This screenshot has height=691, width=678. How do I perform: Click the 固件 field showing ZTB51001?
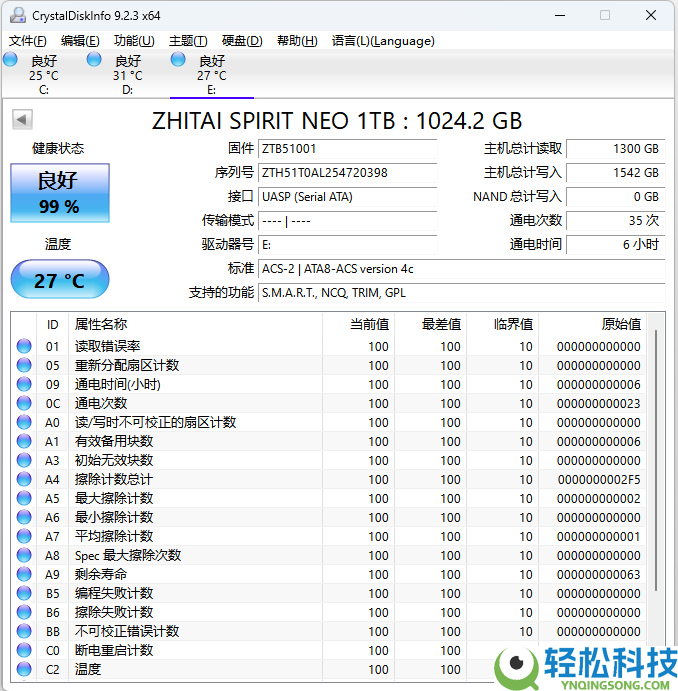pos(348,149)
